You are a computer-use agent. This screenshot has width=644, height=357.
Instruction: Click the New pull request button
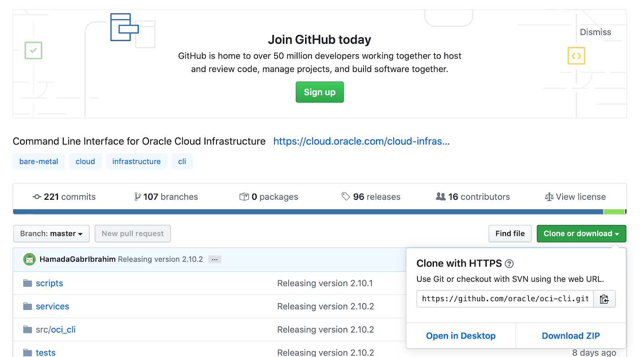(133, 234)
